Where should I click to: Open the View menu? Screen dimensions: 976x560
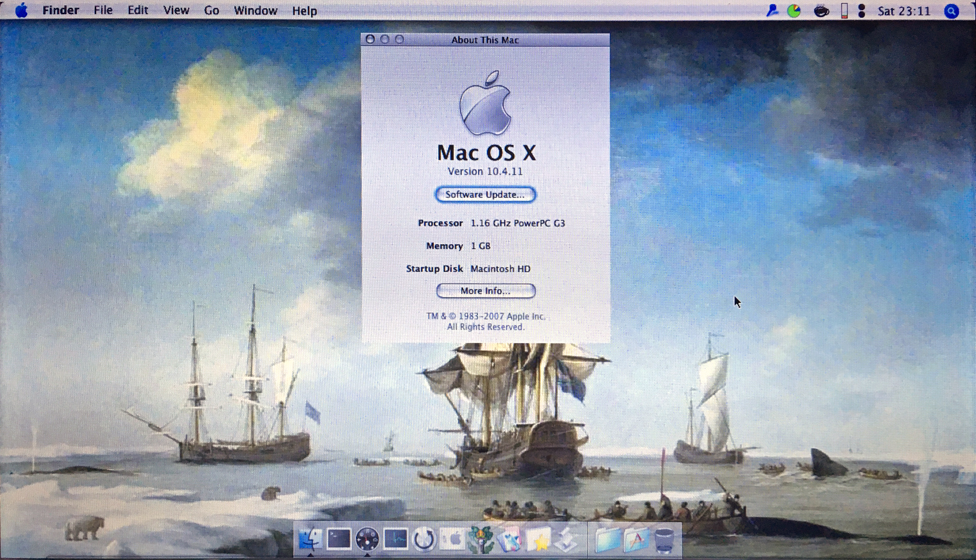click(176, 10)
